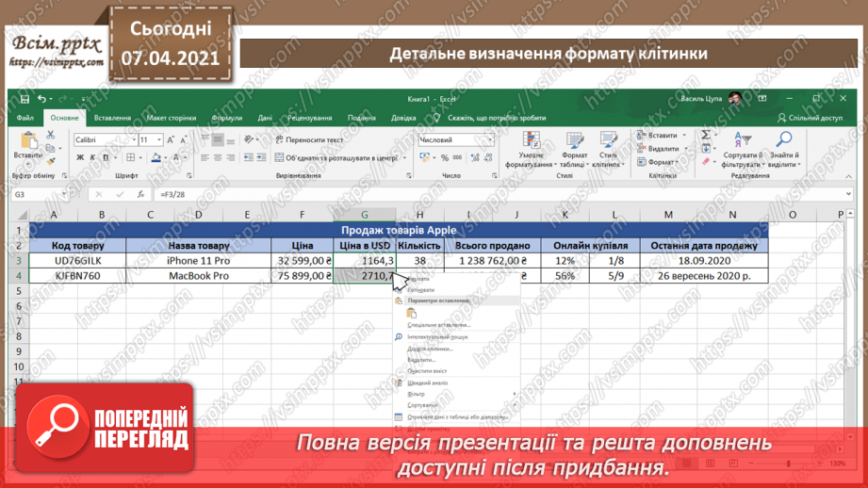This screenshot has width=868, height=488.
Task: Open Знайти й виділити dropdown
Action: click(x=784, y=151)
